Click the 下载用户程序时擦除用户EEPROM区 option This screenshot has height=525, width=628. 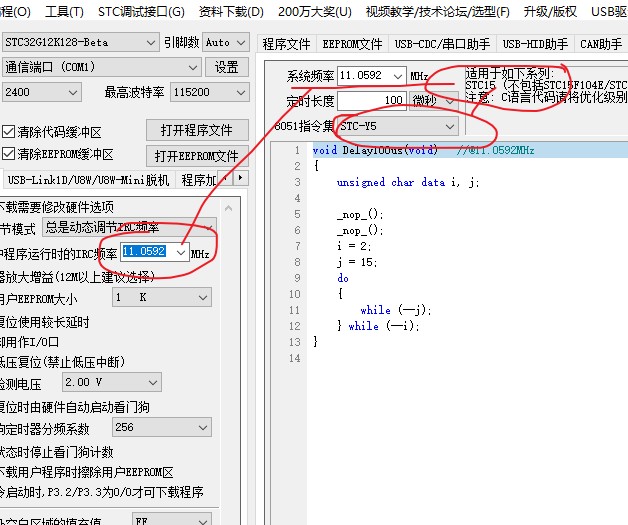coord(87,472)
